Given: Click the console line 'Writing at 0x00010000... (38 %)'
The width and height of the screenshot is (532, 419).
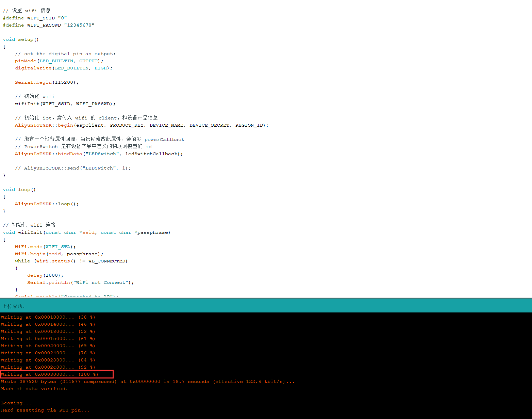Looking at the screenshot, I should [48, 317].
